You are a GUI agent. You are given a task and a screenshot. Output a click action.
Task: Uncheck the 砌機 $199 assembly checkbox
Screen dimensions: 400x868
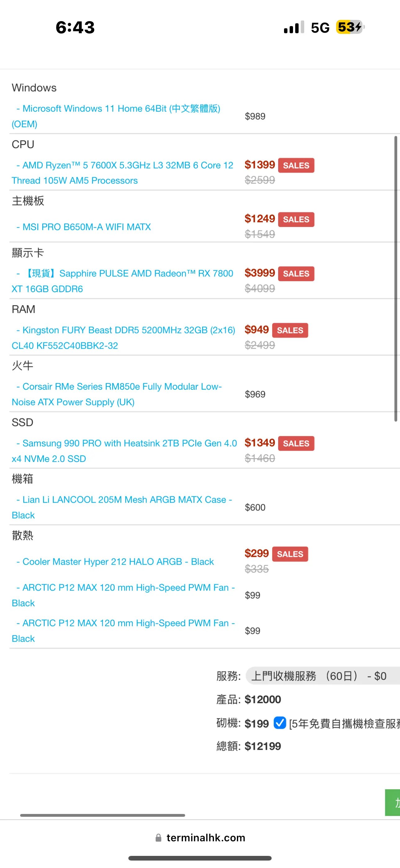280,723
